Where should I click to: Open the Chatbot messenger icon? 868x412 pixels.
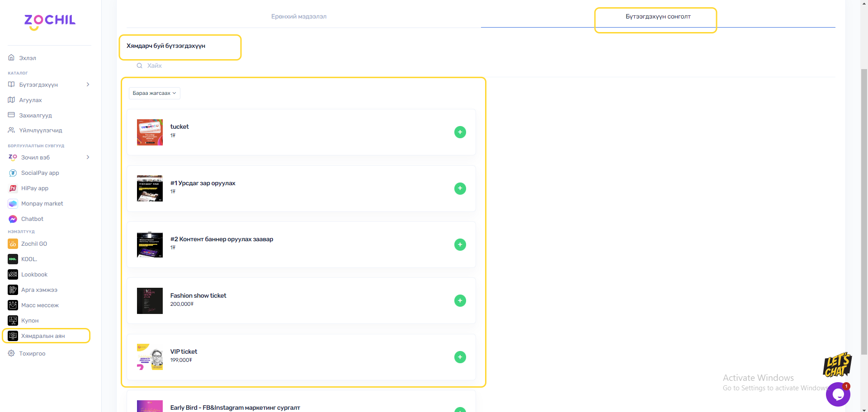coord(13,219)
